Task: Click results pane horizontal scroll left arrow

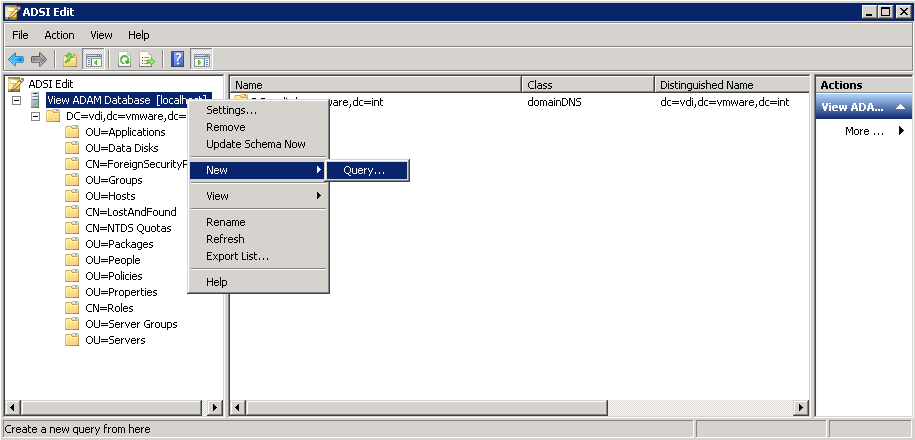Action: pos(238,407)
